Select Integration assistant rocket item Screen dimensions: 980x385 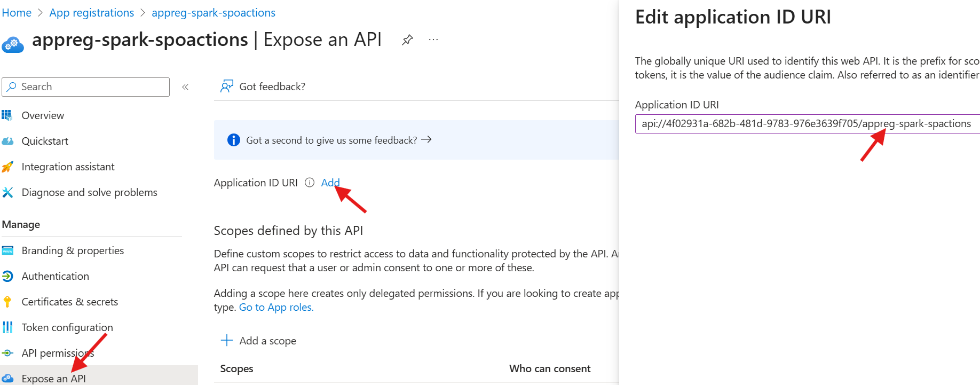tap(68, 167)
